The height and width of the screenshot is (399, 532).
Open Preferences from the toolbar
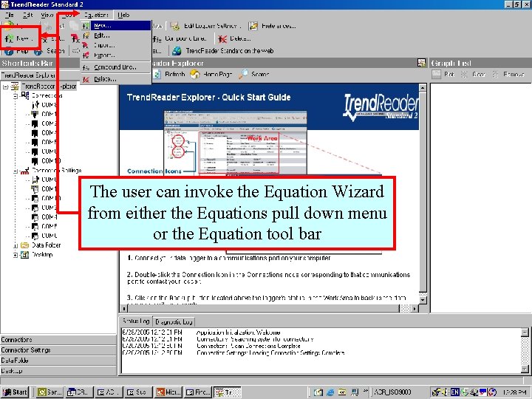272,26
